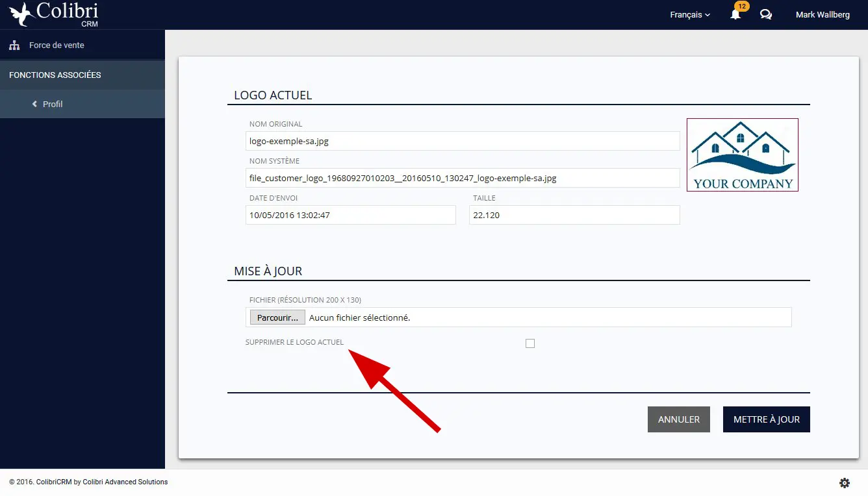Image resolution: width=868 pixels, height=496 pixels.
Task: Click the 'LOGO ACTUEL' section heading
Action: click(x=273, y=95)
